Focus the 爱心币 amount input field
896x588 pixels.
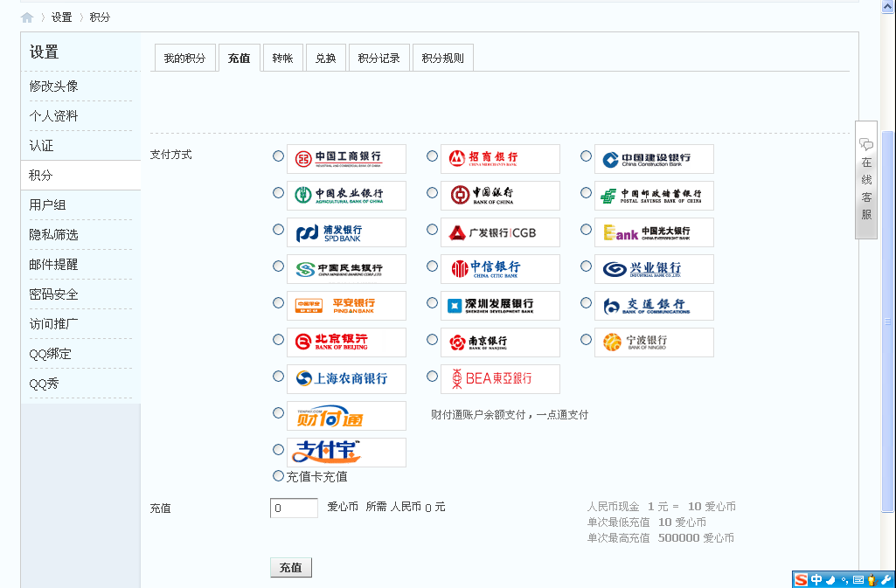point(294,508)
